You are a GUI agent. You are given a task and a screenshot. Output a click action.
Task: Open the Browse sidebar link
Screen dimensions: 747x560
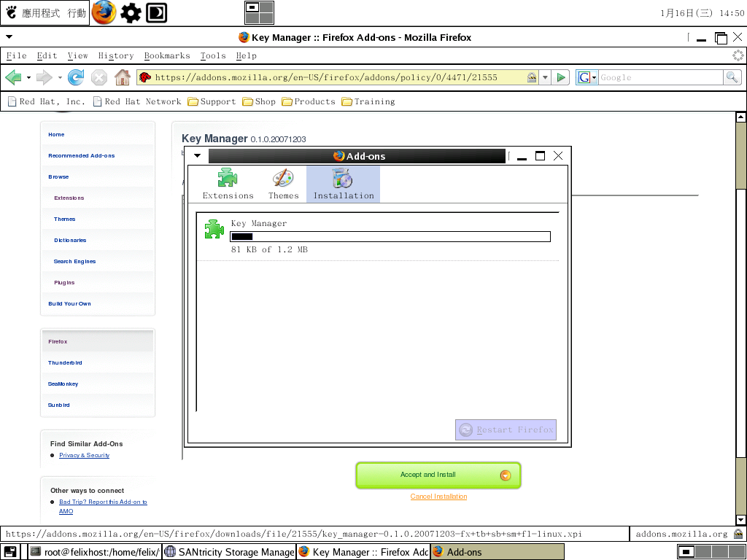58,176
